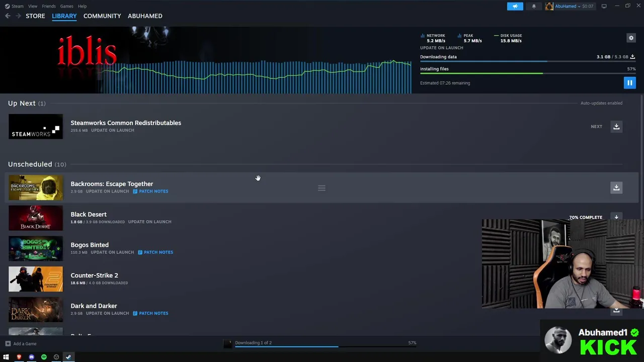Select the Bogos Binted title

click(90, 245)
